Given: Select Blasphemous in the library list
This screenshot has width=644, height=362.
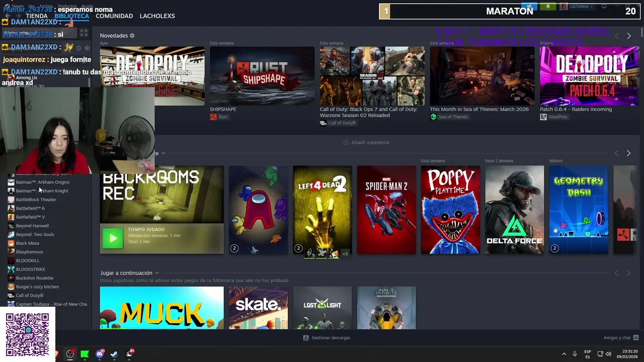Looking at the screenshot, I should point(29,252).
